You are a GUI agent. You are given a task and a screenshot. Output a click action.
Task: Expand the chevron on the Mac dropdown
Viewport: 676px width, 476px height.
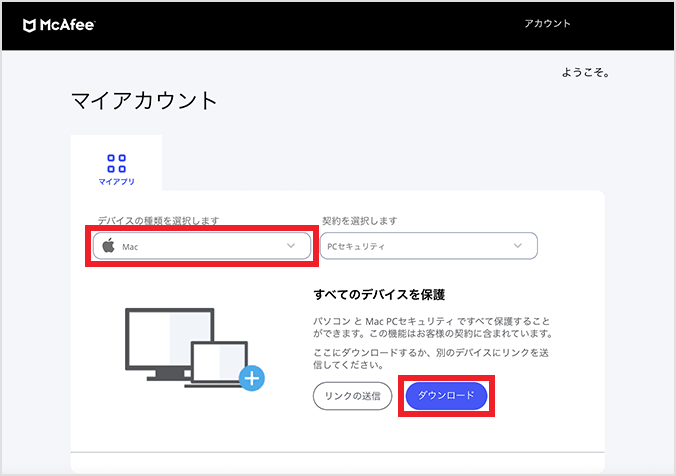pyautogui.click(x=291, y=246)
